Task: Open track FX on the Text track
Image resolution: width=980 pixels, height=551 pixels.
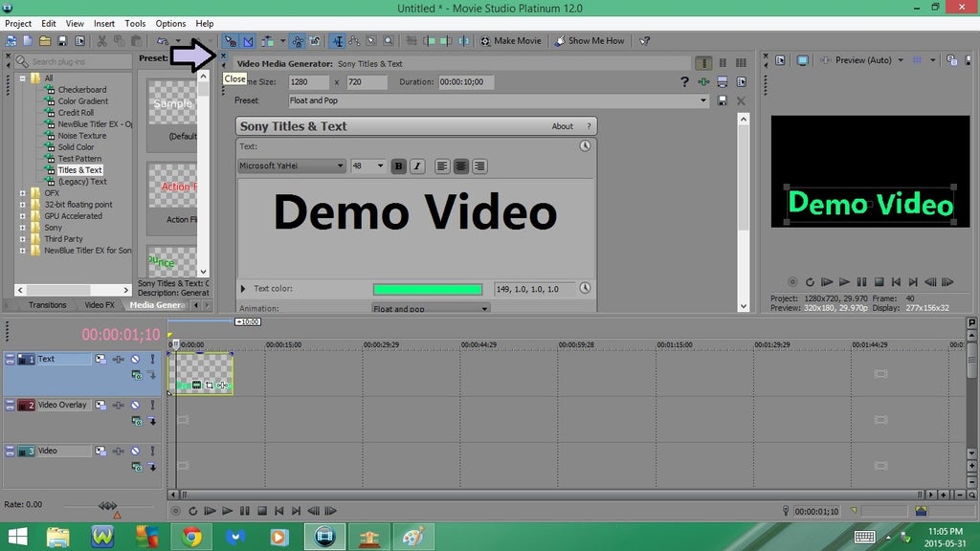Action: click(118, 360)
